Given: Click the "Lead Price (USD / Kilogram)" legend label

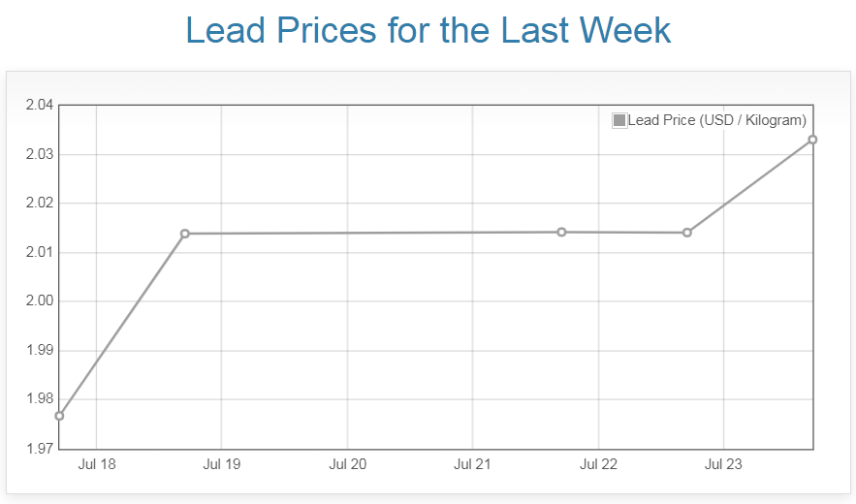Looking at the screenshot, I should (716, 121).
